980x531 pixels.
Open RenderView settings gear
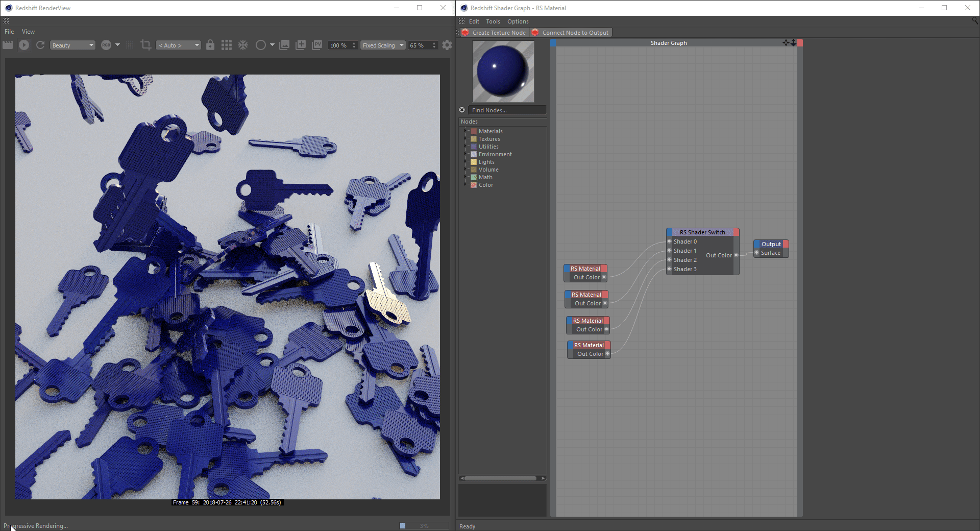pos(447,45)
